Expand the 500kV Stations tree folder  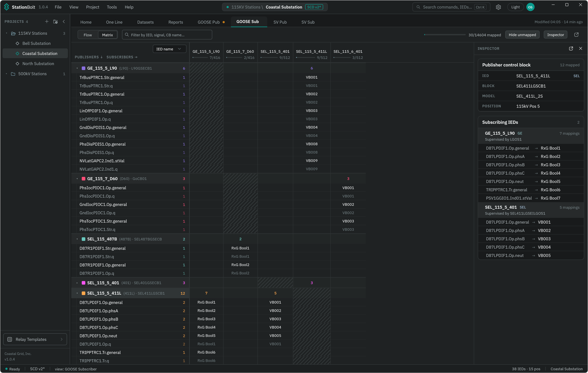[7, 74]
